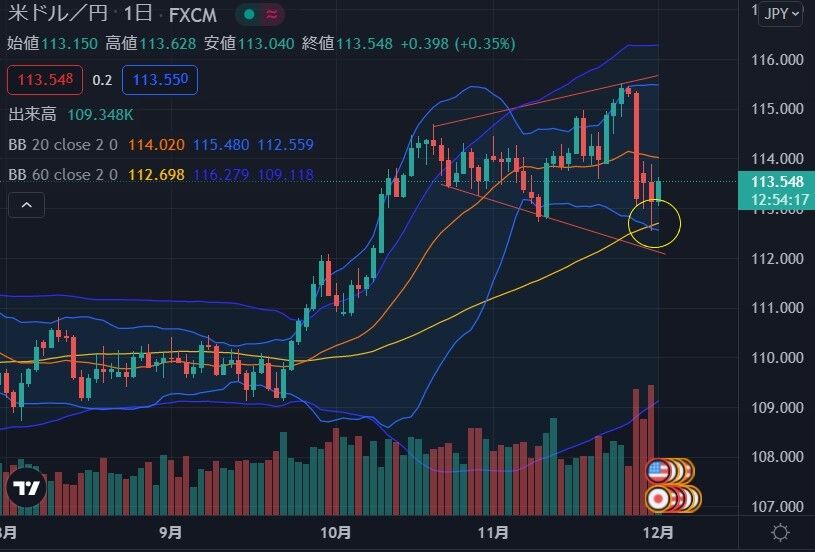Click the US flag economic event icon
The height and width of the screenshot is (552, 815).
(x=658, y=471)
